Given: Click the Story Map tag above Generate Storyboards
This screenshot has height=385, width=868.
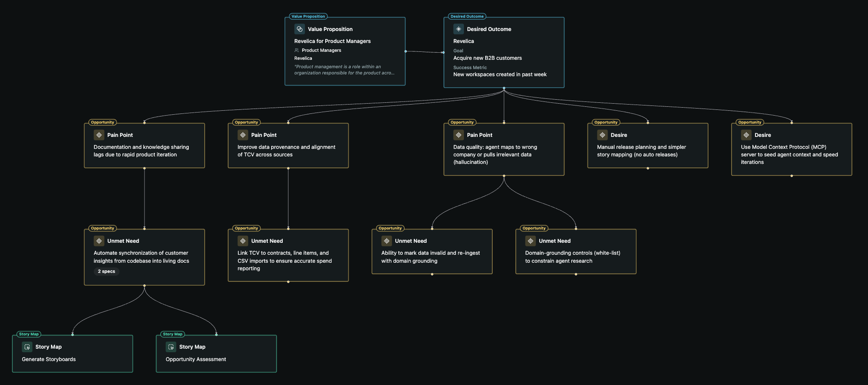Looking at the screenshot, I should point(29,334).
